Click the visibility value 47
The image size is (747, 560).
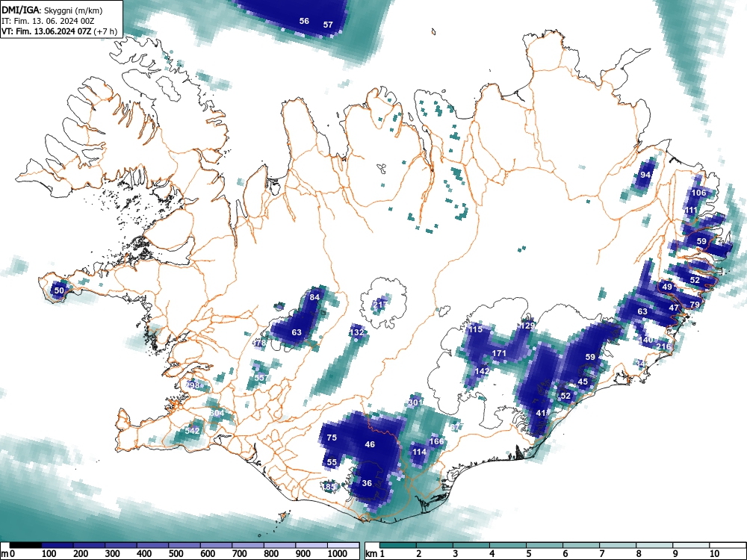674,308
